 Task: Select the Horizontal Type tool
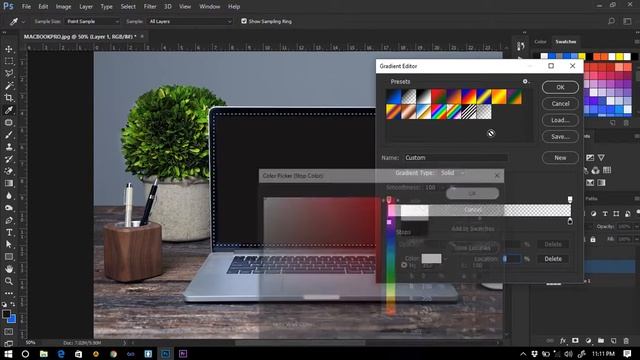tap(9, 233)
